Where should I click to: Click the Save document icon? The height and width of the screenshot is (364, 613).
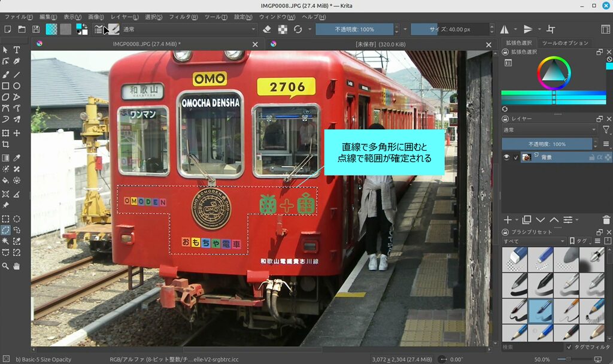(36, 29)
